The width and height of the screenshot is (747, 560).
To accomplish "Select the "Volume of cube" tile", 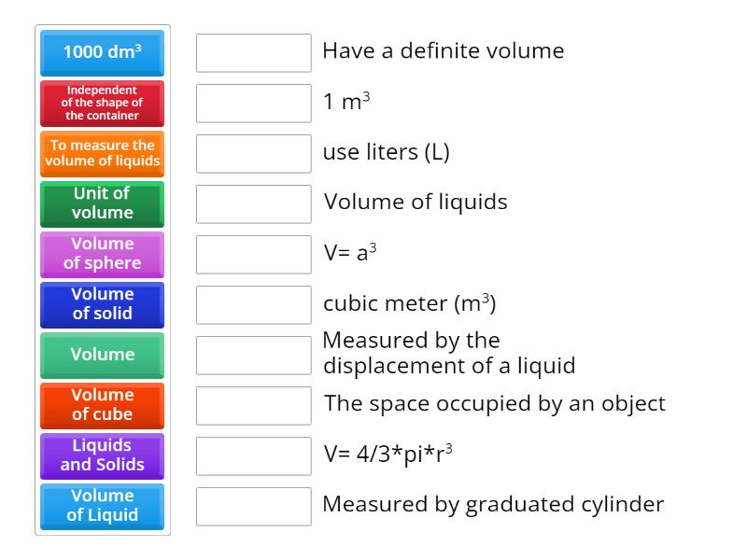I will pos(102,406).
